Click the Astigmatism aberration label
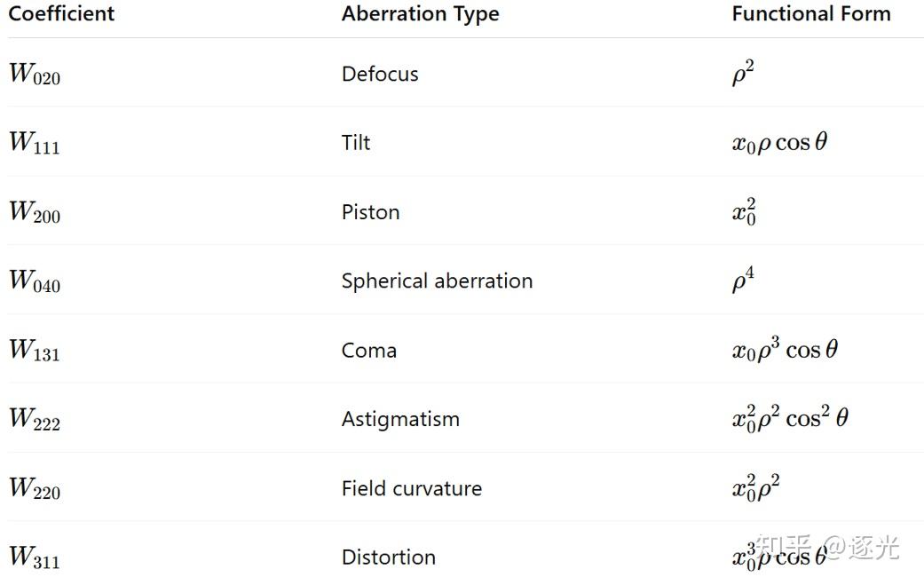 point(400,419)
